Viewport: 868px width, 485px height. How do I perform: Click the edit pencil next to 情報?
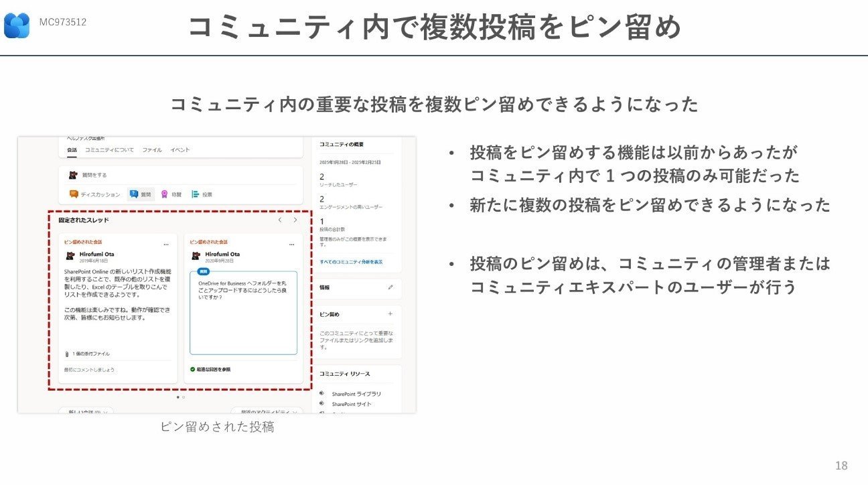tap(390, 287)
